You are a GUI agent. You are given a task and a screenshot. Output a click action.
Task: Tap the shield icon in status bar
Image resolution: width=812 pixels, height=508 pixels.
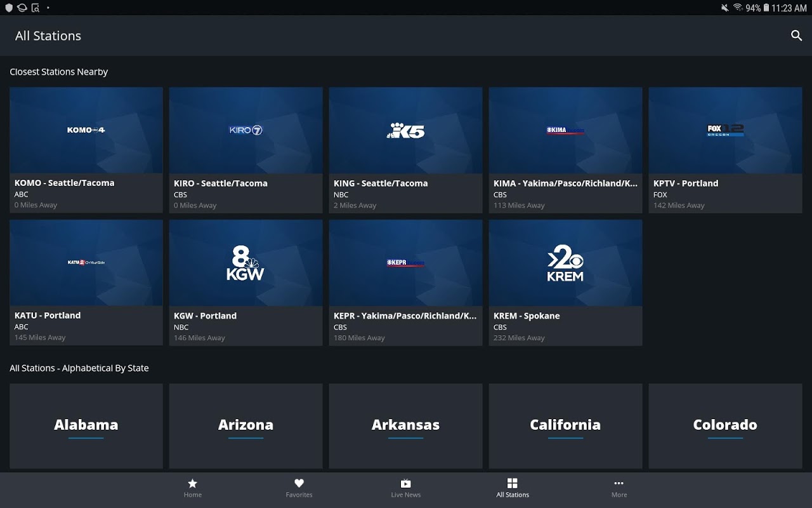9,8
